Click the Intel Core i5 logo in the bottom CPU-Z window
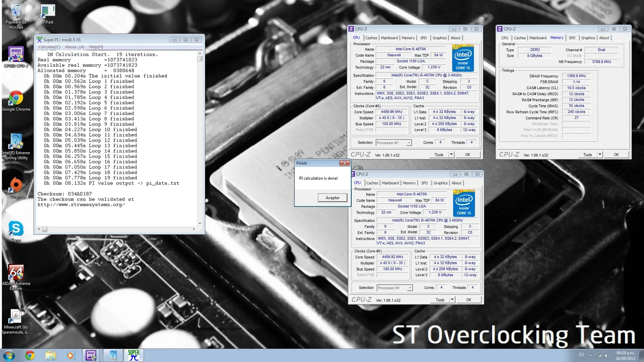The width and height of the screenshot is (644, 362). tap(464, 204)
